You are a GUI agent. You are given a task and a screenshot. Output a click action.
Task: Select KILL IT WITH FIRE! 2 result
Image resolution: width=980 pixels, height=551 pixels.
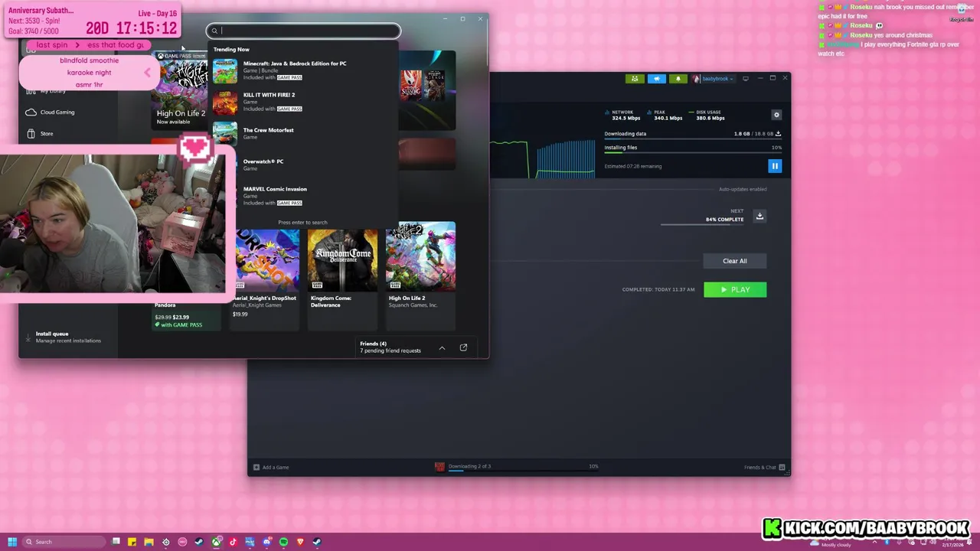[303, 102]
